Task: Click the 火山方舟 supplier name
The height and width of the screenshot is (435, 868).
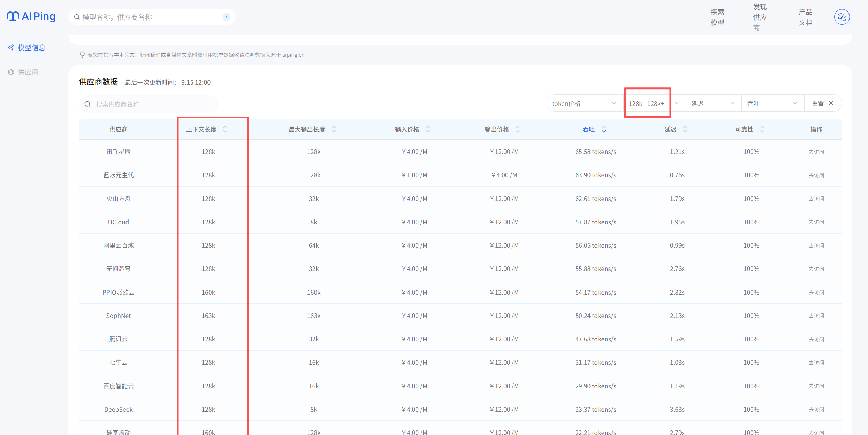Action: pyautogui.click(x=119, y=199)
